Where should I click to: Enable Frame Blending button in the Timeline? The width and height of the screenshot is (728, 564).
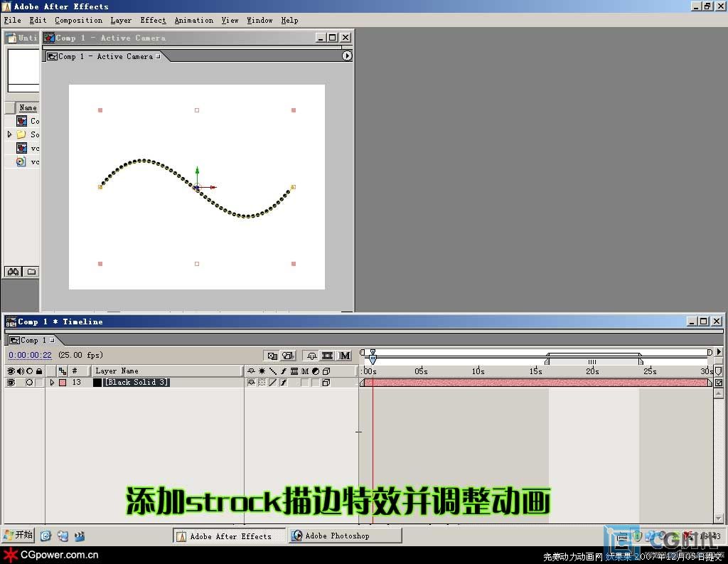[328, 356]
